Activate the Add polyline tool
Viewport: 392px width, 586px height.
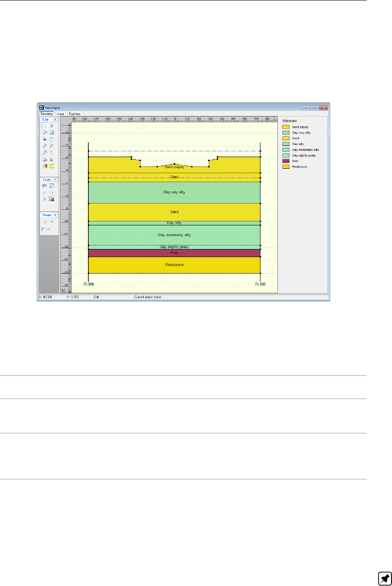coord(51,133)
